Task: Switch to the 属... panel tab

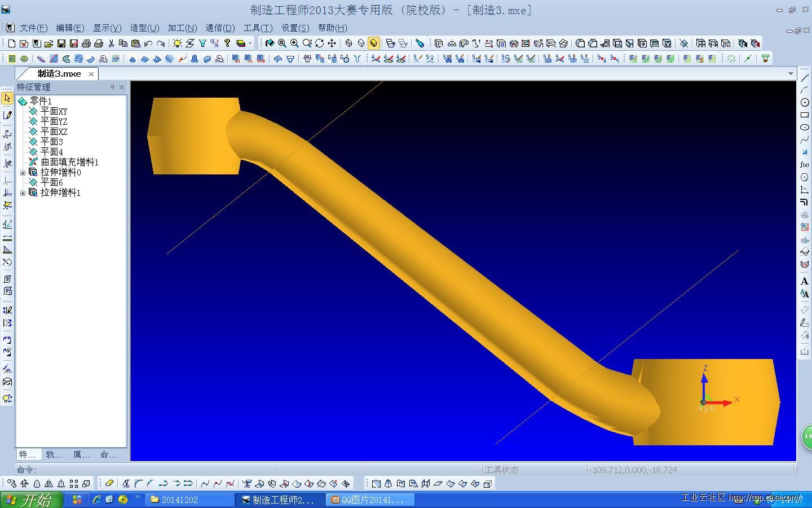Action: pyautogui.click(x=81, y=454)
